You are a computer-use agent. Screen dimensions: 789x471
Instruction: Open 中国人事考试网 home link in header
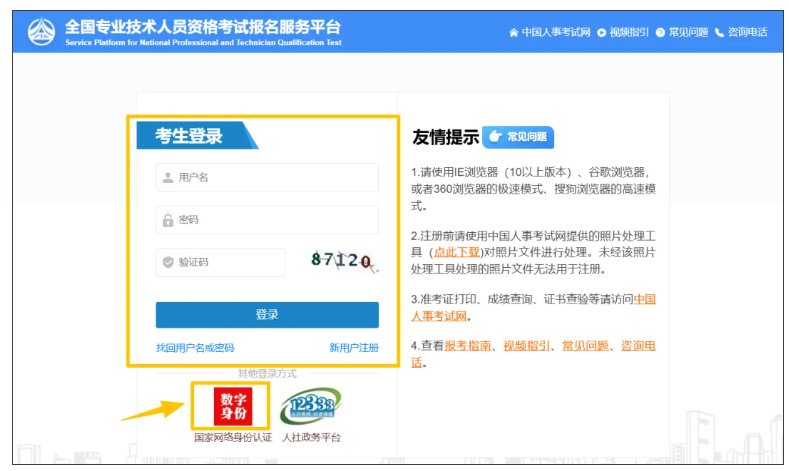point(549,32)
